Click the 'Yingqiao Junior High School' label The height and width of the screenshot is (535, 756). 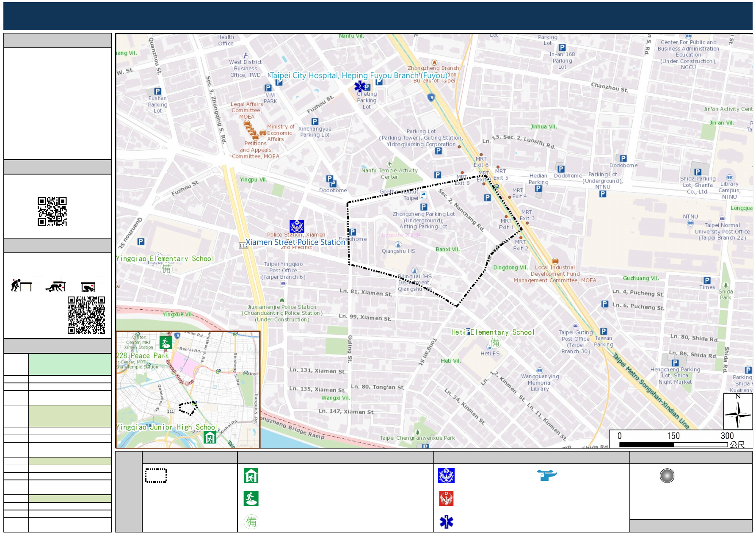point(167,427)
